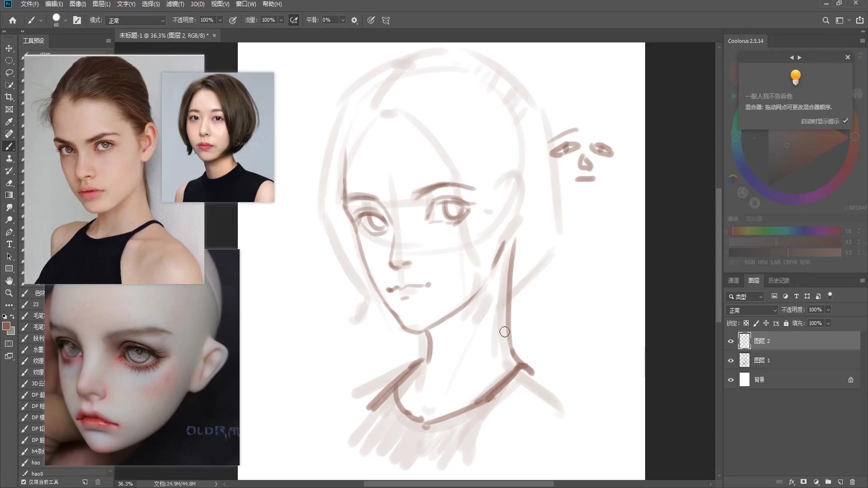
Task: Select the Hand tool
Action: point(9,281)
